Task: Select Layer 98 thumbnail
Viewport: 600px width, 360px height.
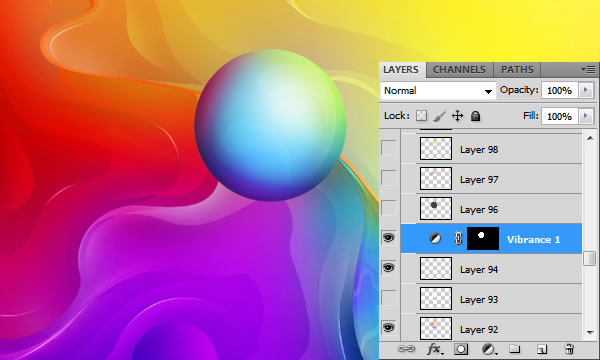Action: [436, 148]
